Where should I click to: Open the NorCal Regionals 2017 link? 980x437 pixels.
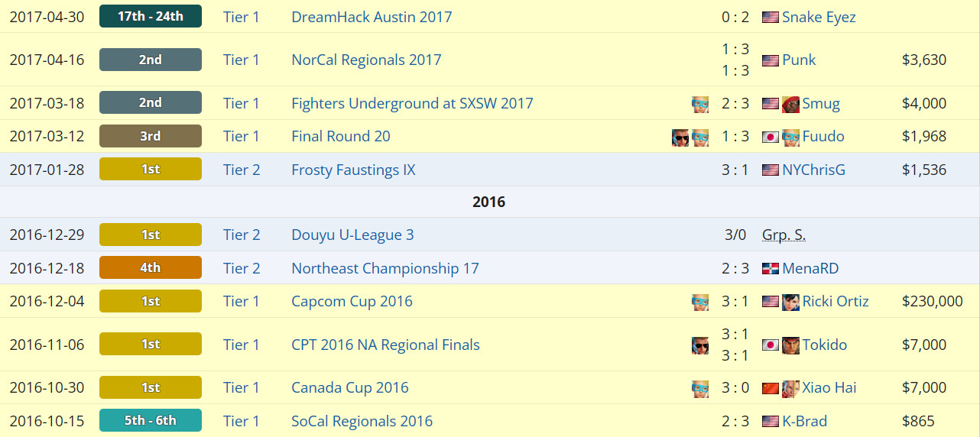(366, 60)
